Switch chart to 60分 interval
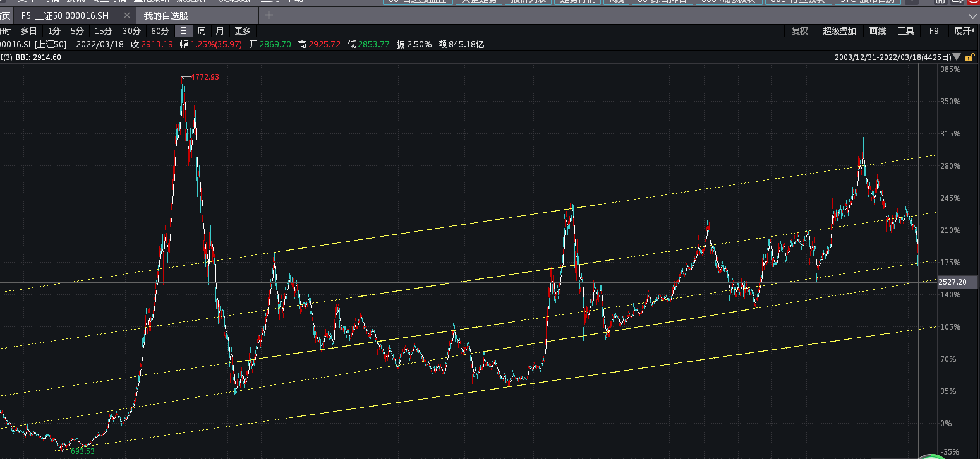980x459 pixels. [x=160, y=31]
